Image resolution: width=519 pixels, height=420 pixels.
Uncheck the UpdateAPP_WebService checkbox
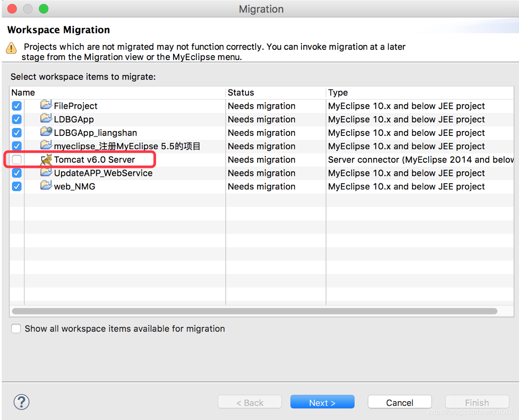[x=17, y=173]
